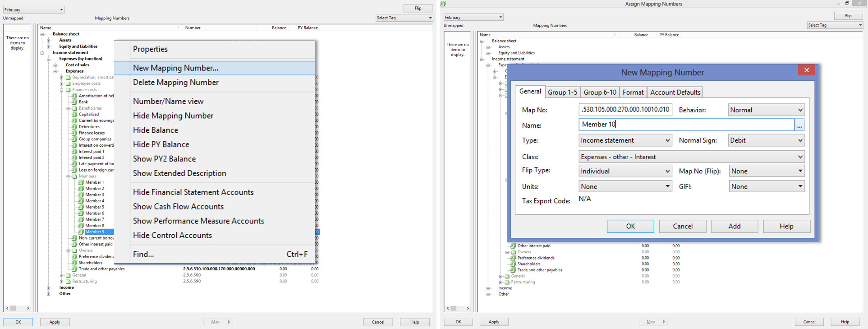
Task: Expand the Cost of sales tree node
Action: pyautogui.click(x=55, y=65)
